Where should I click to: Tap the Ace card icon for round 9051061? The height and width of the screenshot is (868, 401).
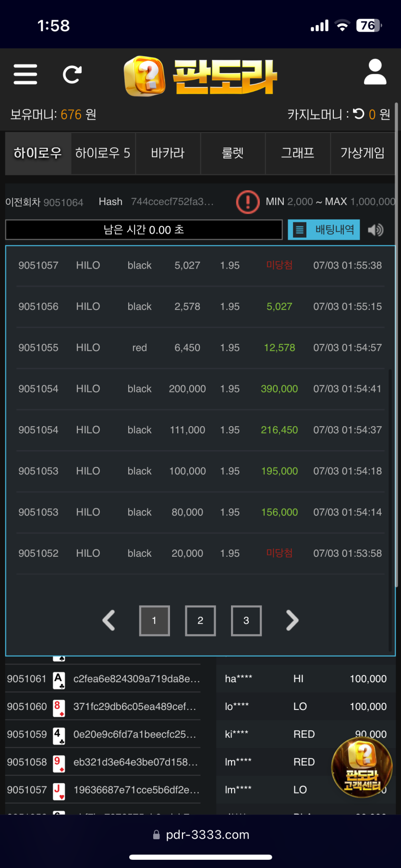[59, 679]
